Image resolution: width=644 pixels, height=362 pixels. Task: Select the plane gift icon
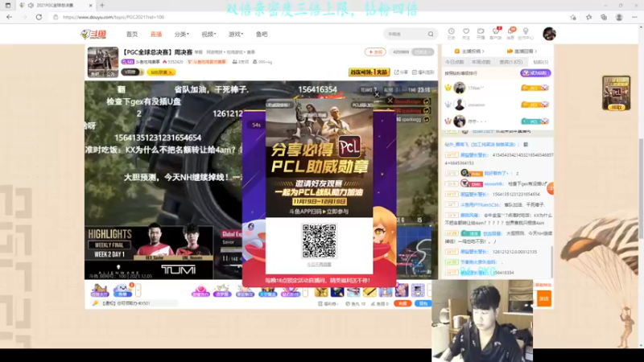click(x=353, y=291)
